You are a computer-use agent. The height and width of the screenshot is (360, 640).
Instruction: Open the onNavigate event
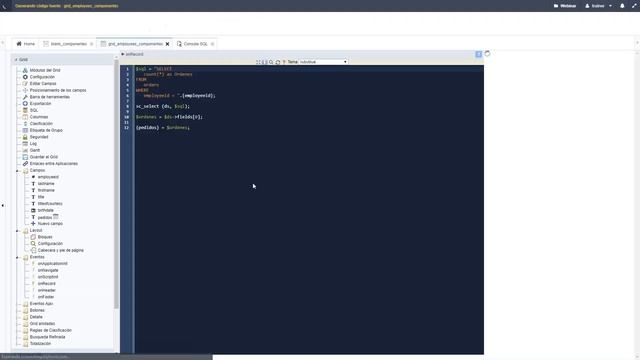(x=48, y=270)
